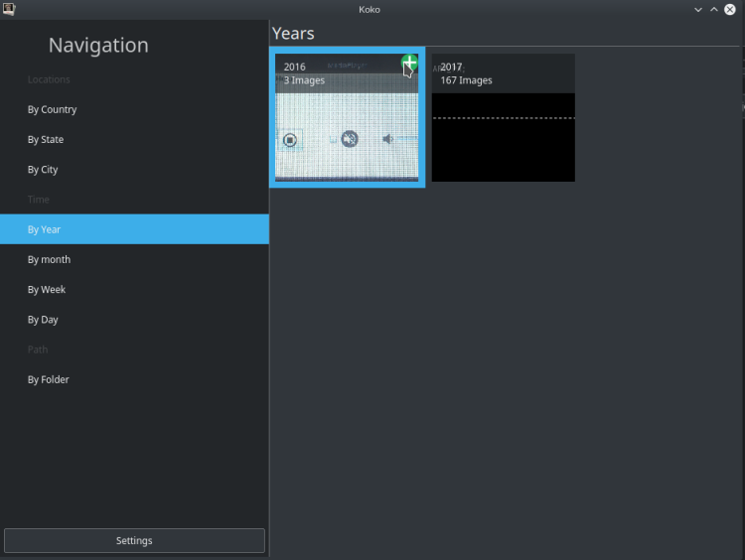Viewport: 745px width, 560px height.
Task: Select By Country in navigation
Action: [x=134, y=109]
